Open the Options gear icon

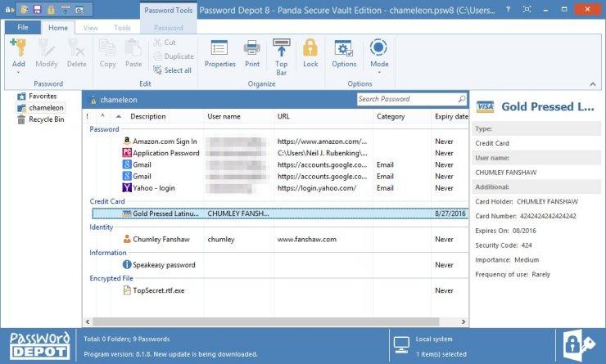[x=344, y=48]
